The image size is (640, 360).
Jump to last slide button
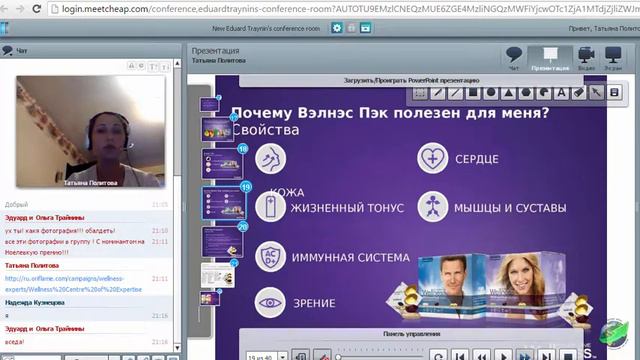pos(547,356)
